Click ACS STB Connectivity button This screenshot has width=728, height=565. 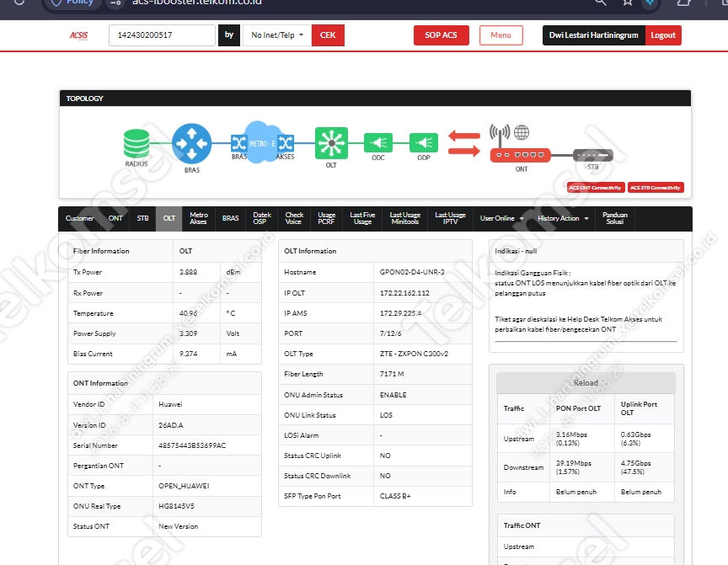click(655, 188)
